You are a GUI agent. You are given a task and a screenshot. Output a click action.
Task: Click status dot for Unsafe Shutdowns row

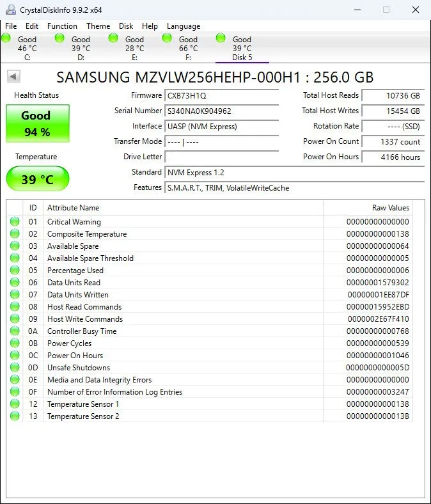pyautogui.click(x=15, y=367)
